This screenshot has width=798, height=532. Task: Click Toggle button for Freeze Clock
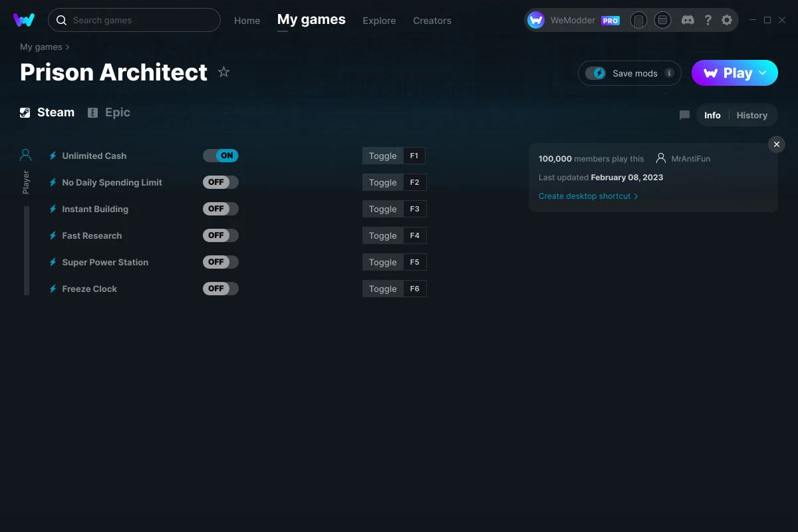382,289
